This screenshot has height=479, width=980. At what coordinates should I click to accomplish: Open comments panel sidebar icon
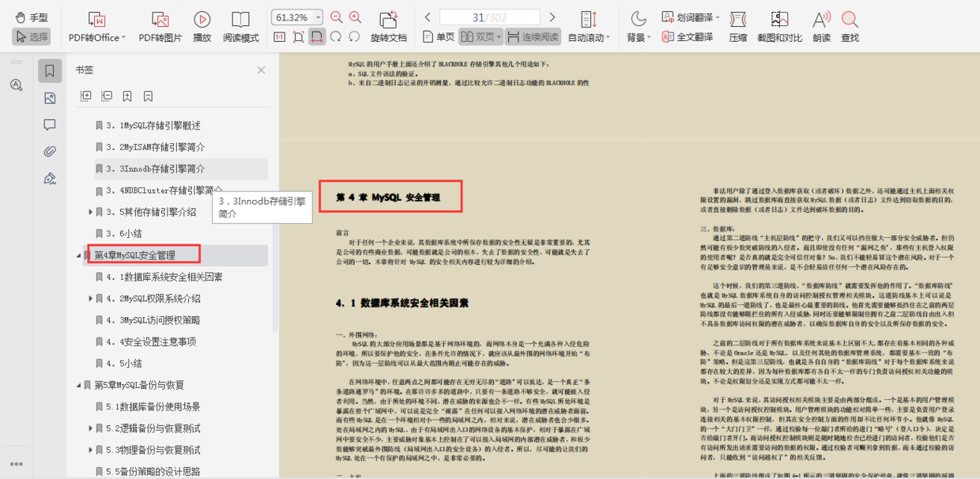pos(50,125)
